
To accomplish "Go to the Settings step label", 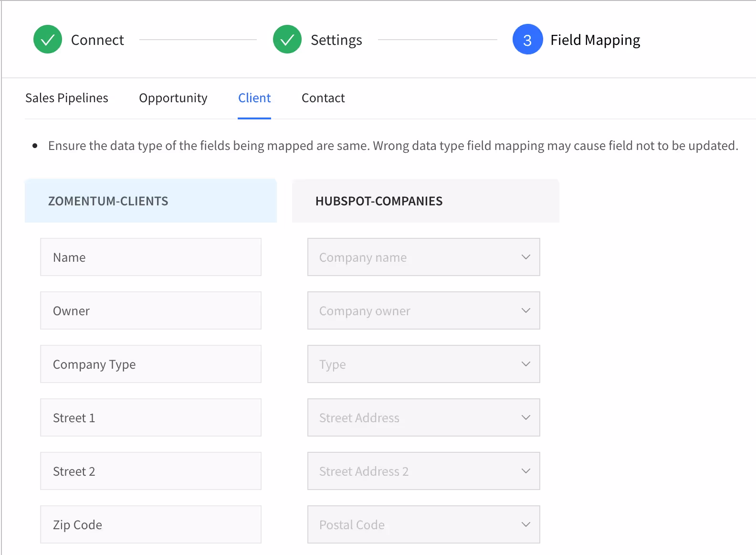I will pos(336,40).
